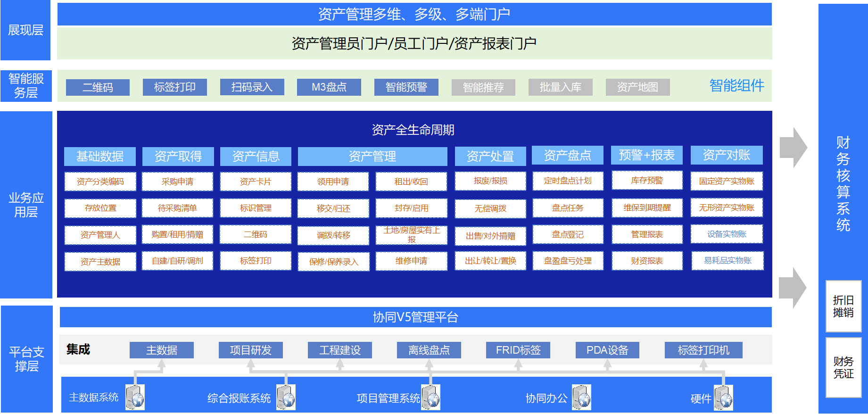This screenshot has height=414, width=868.
Task: Click the 财务凭证 box
Action: point(843,367)
